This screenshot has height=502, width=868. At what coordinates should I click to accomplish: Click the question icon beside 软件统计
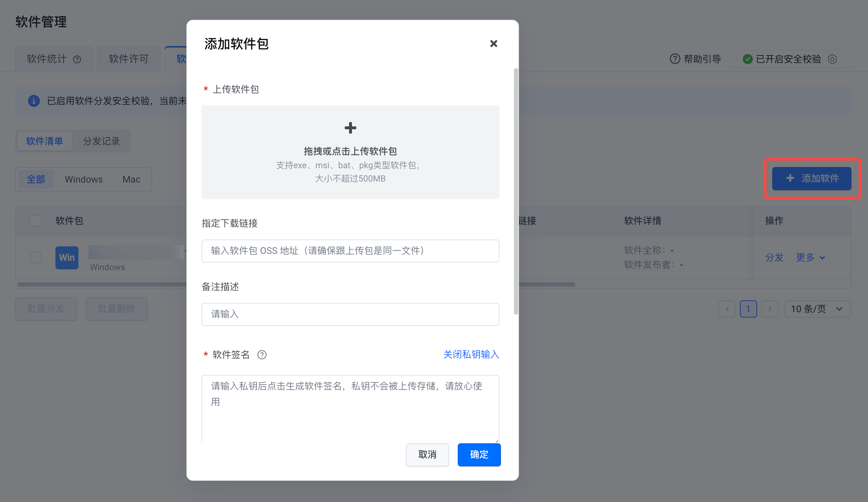click(77, 59)
